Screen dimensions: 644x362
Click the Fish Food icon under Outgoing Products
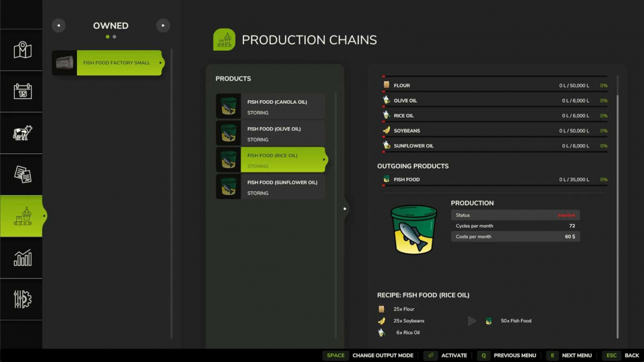[x=386, y=179]
